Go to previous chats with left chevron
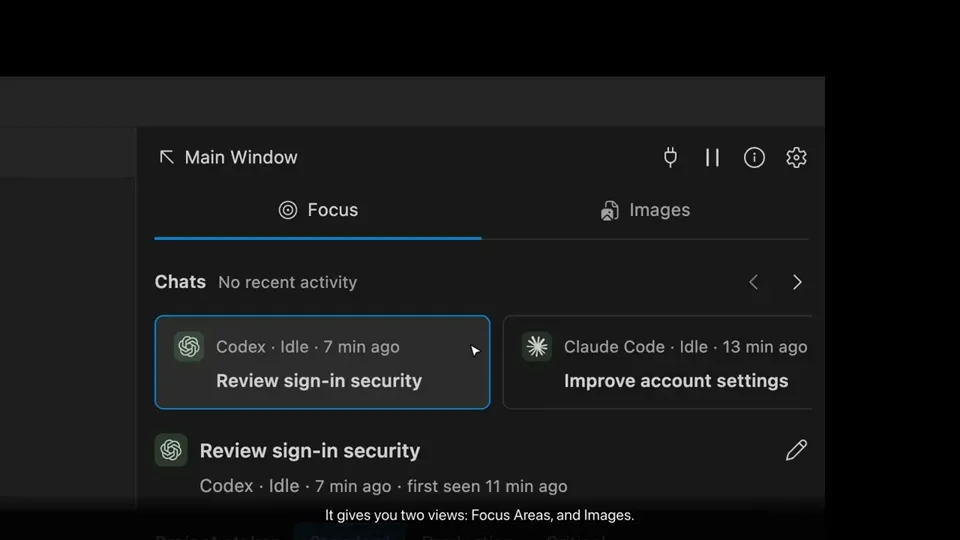 [x=754, y=282]
